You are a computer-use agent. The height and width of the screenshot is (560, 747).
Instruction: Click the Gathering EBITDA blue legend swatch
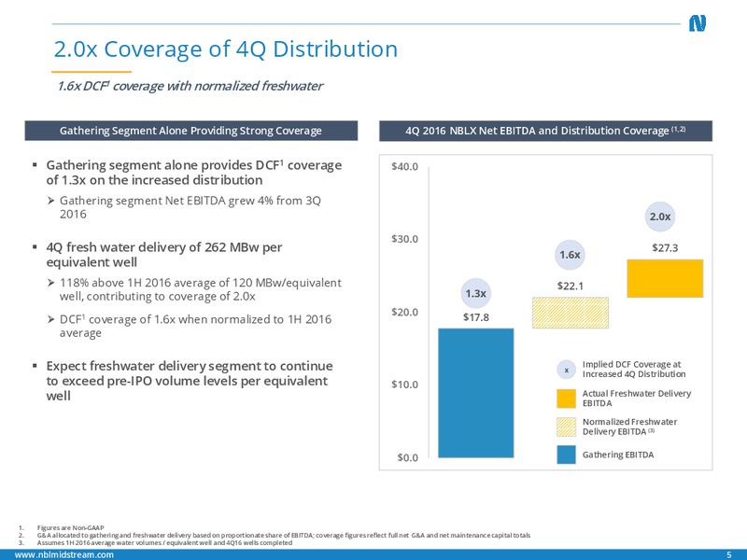567,455
